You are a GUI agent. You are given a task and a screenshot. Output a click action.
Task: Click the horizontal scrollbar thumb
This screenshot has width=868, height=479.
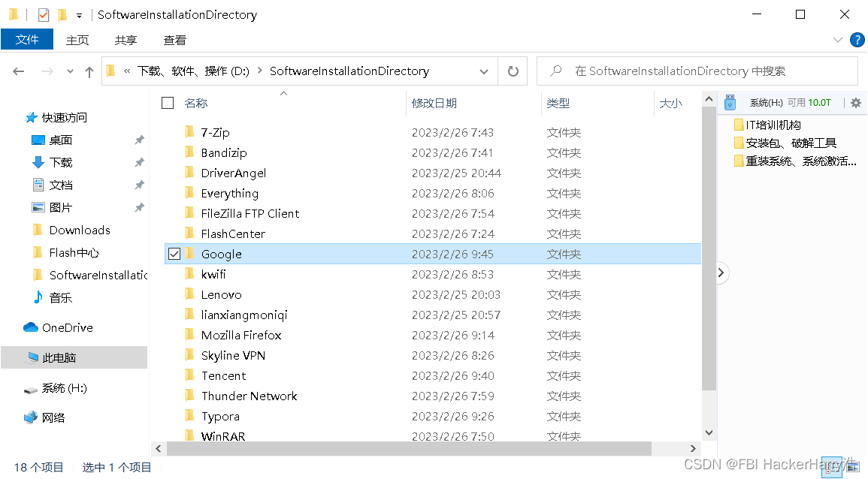409,448
